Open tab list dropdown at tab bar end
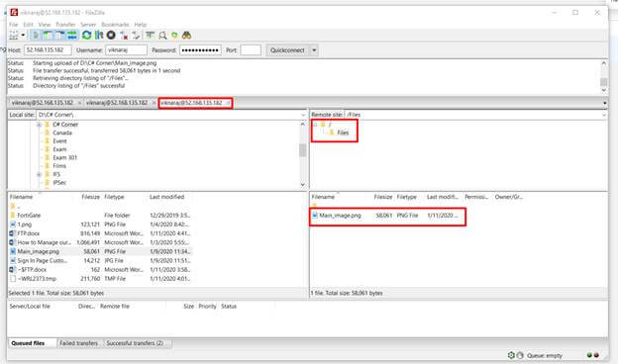 coord(604,103)
